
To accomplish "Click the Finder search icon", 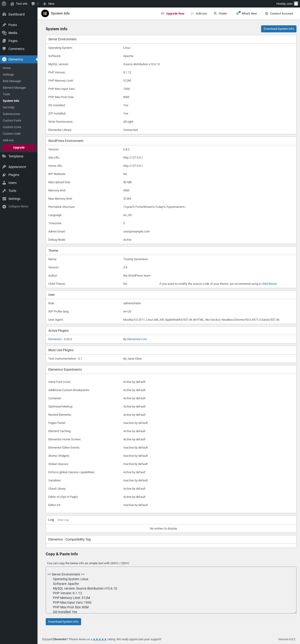I will (x=215, y=14).
